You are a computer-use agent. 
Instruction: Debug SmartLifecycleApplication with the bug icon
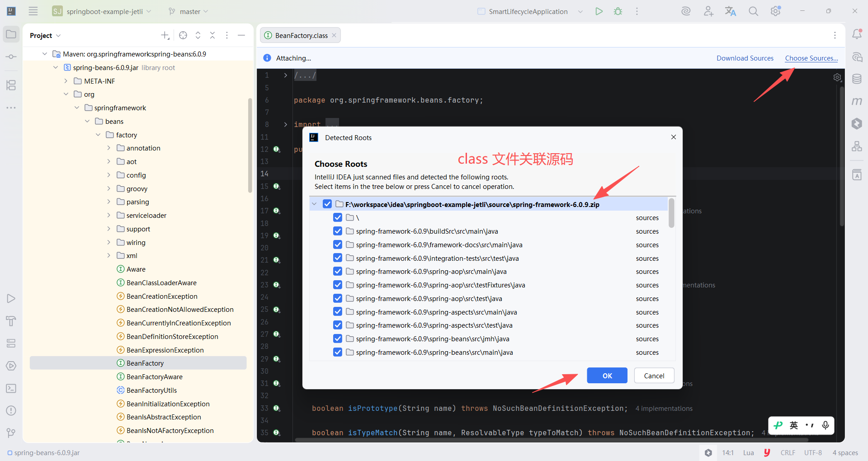coord(618,11)
